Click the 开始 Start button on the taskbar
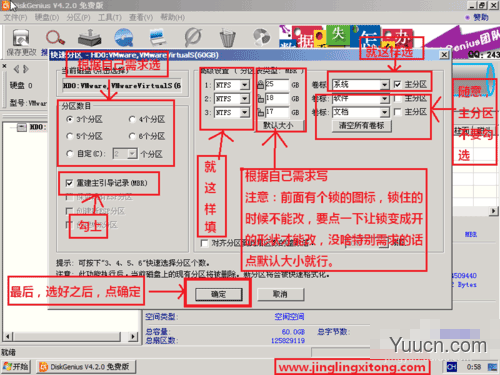Viewport: 500px width, 375px height. click(x=16, y=367)
